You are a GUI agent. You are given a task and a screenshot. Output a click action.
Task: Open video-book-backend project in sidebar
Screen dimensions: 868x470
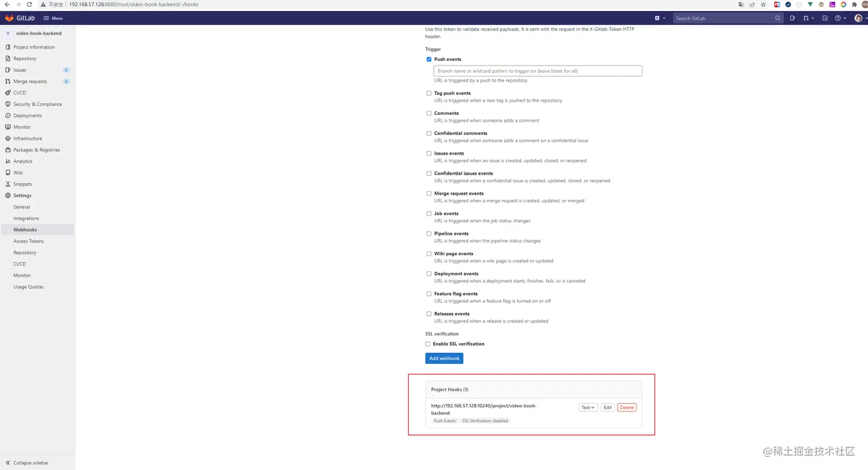coord(37,33)
